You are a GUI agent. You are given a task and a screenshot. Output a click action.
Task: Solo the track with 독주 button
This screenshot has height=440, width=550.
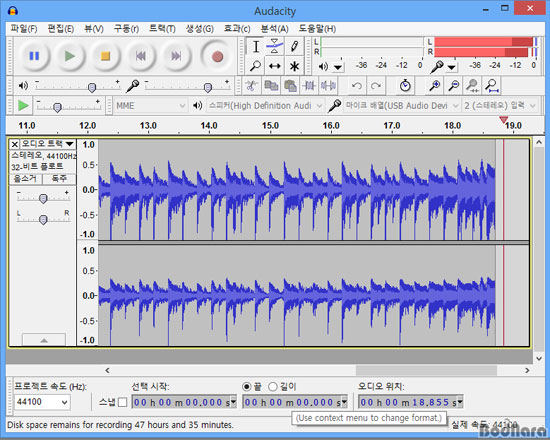(59, 179)
